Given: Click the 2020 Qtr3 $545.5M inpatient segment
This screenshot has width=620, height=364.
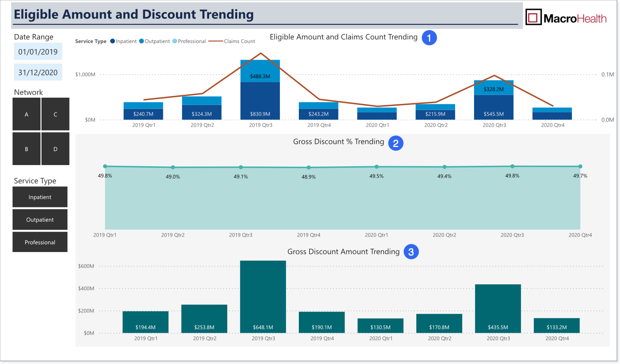Looking at the screenshot, I should coord(494,107).
